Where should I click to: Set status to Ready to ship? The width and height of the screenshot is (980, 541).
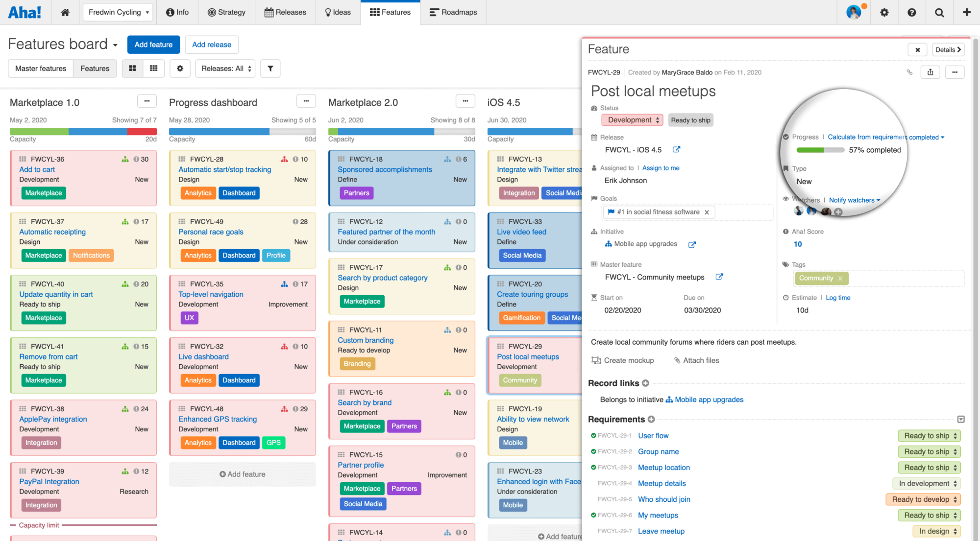click(x=690, y=120)
